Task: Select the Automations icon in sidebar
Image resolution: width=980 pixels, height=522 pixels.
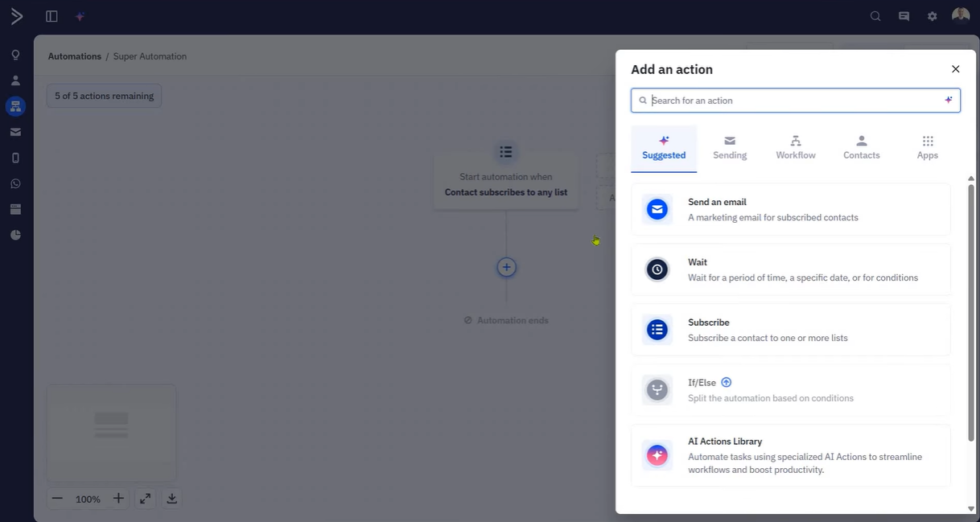Action: (x=15, y=106)
